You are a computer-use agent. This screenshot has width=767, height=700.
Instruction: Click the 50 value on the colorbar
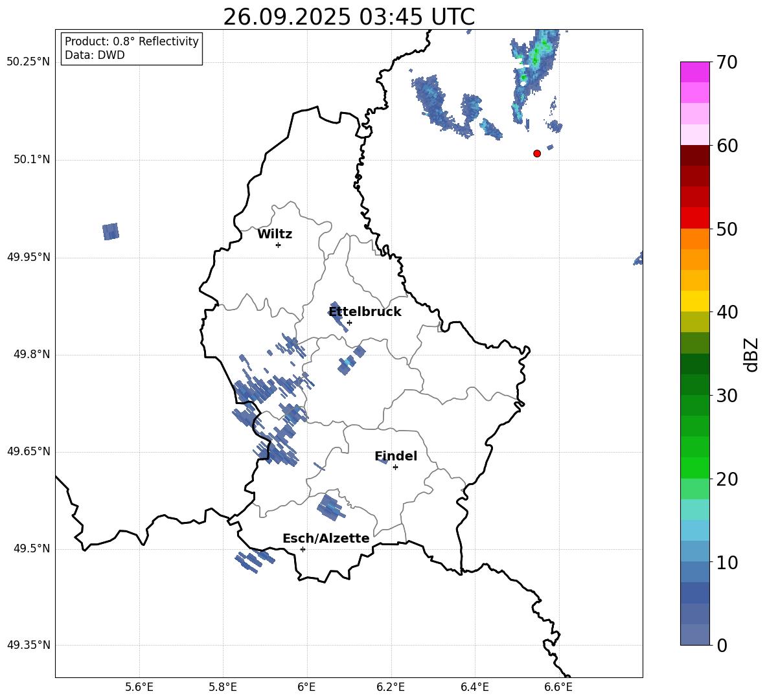tap(727, 229)
